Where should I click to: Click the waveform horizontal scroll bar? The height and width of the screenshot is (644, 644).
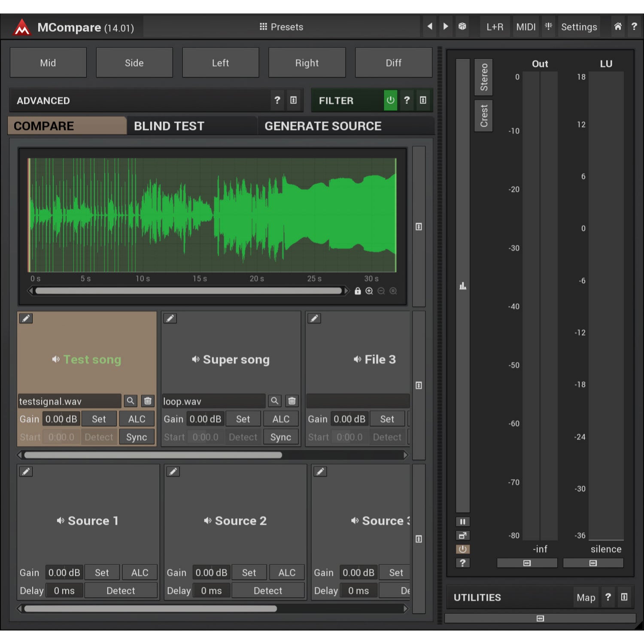point(188,291)
